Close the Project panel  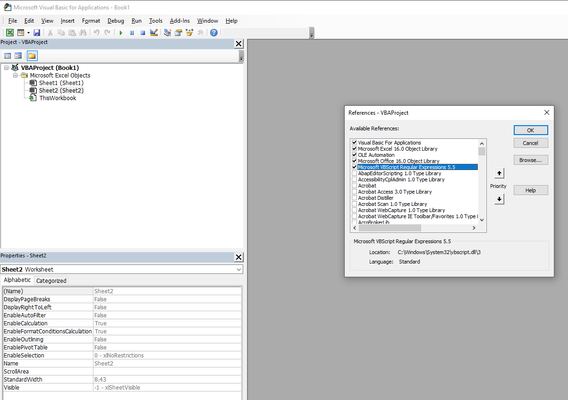click(x=238, y=44)
